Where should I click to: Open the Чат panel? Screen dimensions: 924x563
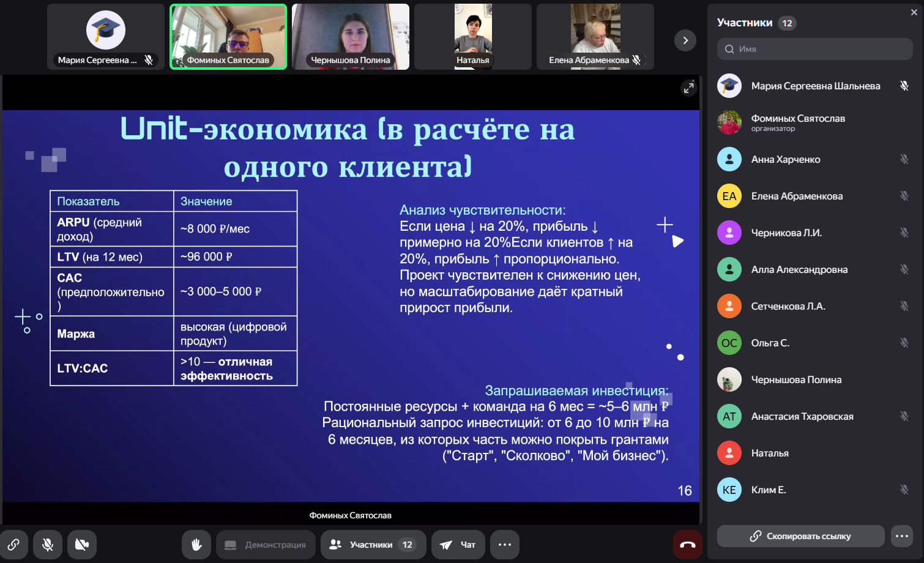pyautogui.click(x=458, y=545)
